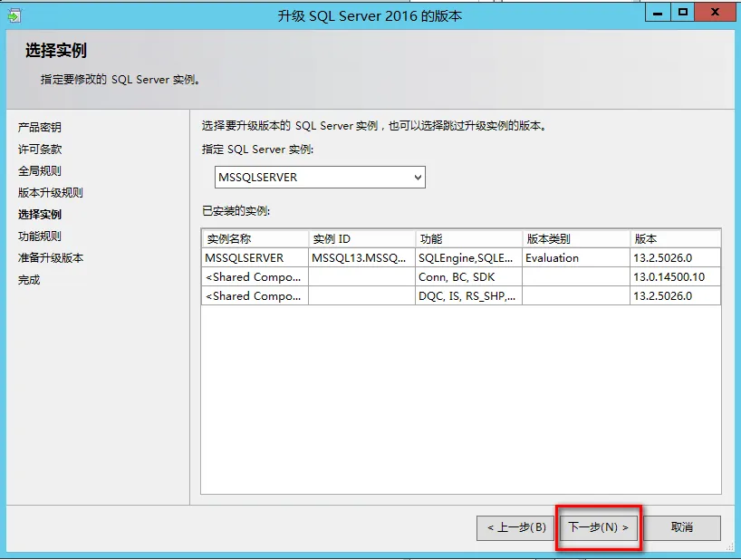Click the 实例 ID column header
741x560 pixels.
pyautogui.click(x=362, y=238)
